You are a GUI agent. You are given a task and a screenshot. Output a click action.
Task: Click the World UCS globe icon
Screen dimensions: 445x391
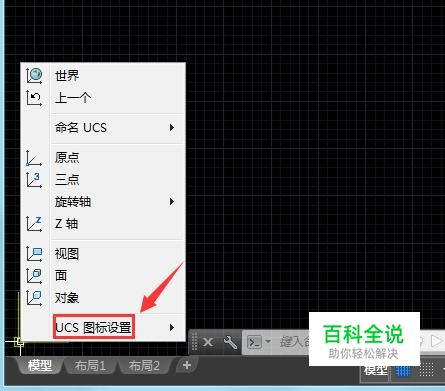(x=34, y=75)
